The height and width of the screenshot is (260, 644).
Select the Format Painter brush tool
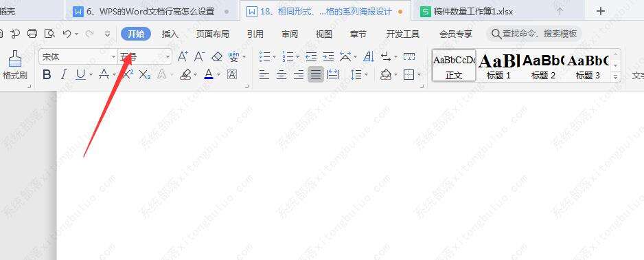(15, 65)
